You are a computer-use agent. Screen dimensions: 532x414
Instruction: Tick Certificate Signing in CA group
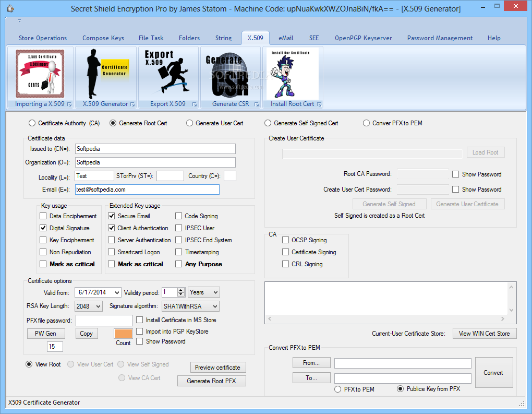(x=285, y=252)
